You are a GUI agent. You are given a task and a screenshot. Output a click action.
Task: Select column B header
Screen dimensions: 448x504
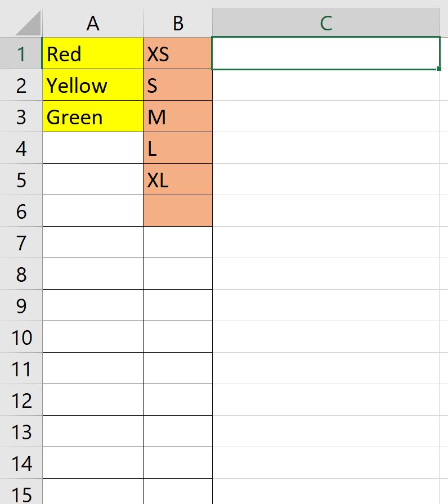[x=177, y=24]
